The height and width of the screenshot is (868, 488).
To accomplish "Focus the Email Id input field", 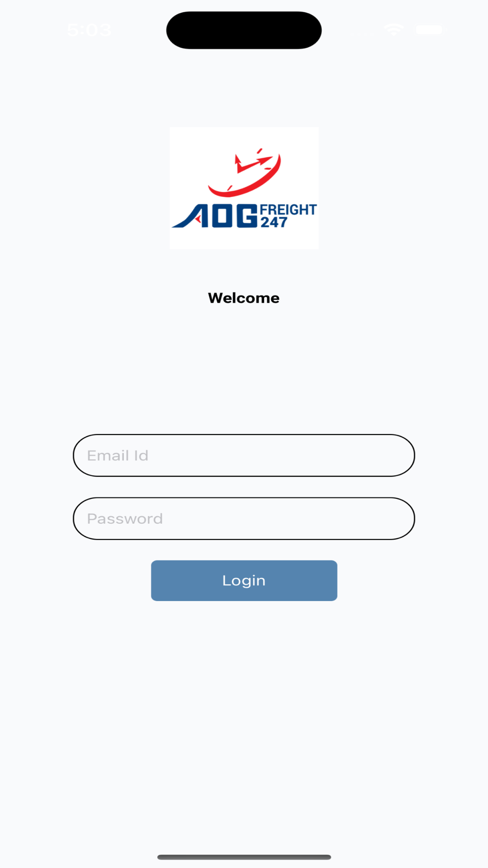I will click(x=244, y=455).
